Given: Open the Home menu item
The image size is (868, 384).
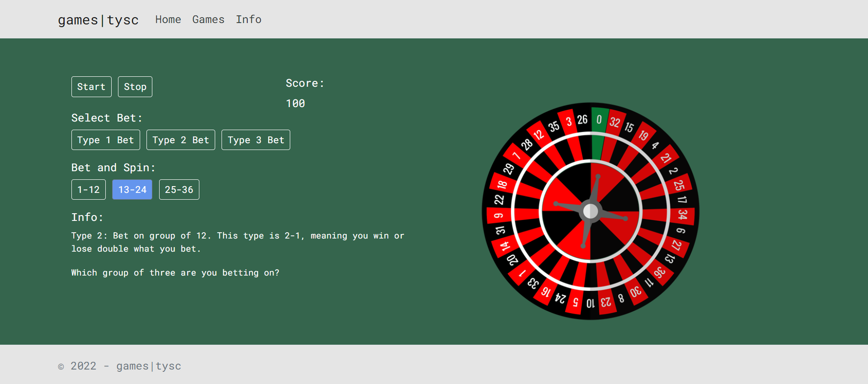Looking at the screenshot, I should [x=168, y=19].
